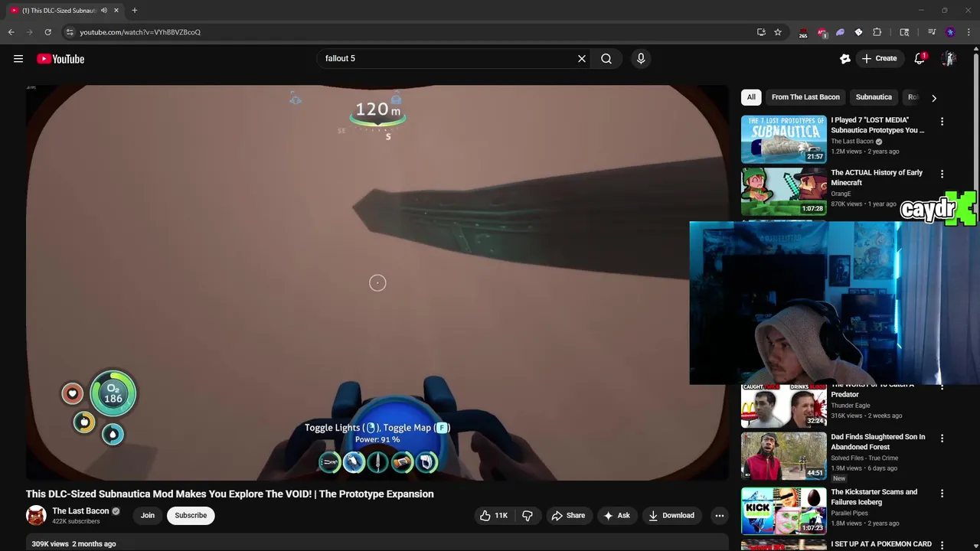Go back in browser history
The height and width of the screenshot is (551, 980).
tap(11, 32)
